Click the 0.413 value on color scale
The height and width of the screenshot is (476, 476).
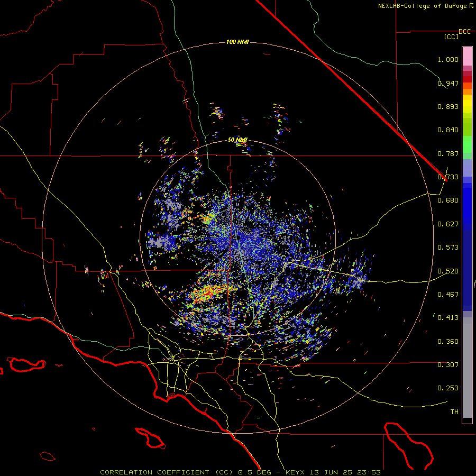(x=448, y=318)
